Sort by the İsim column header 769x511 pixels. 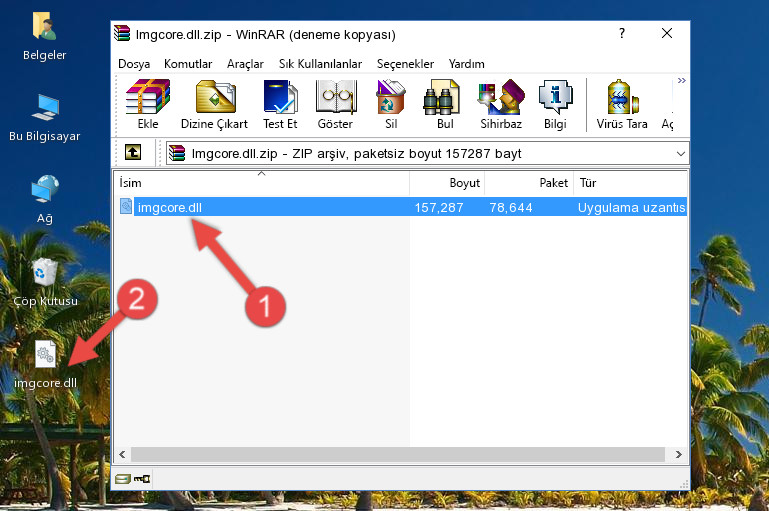(x=262, y=183)
